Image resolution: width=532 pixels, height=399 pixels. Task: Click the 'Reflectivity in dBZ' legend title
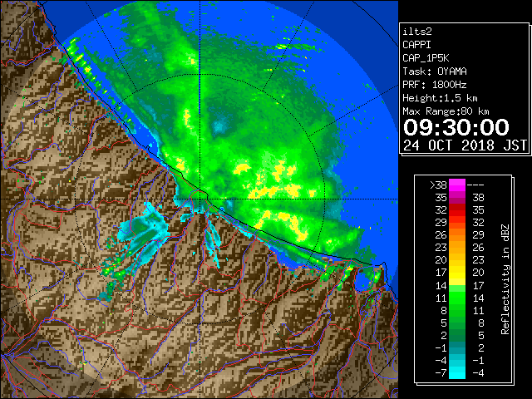click(x=505, y=279)
